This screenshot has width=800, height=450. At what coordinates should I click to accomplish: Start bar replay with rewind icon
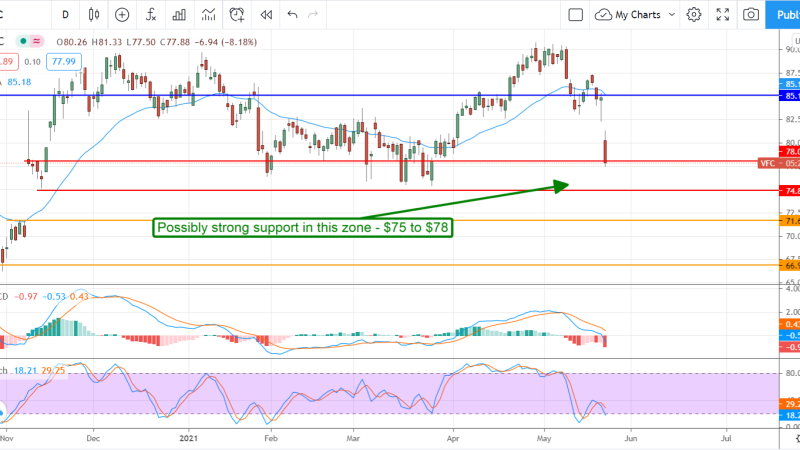(x=266, y=15)
